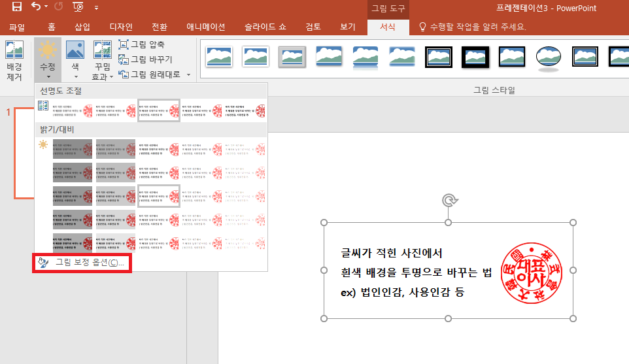
Task: Click the red seal stamp in the picture
Action: pos(532,273)
